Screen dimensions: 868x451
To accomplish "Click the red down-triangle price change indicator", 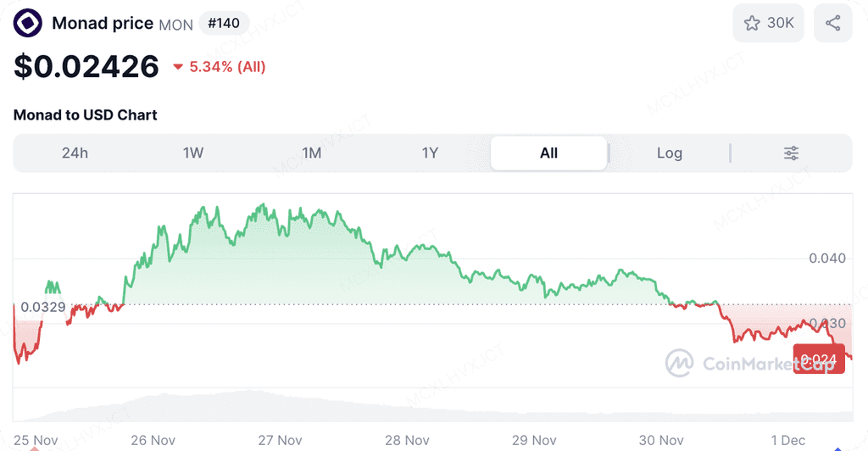I will [x=178, y=67].
